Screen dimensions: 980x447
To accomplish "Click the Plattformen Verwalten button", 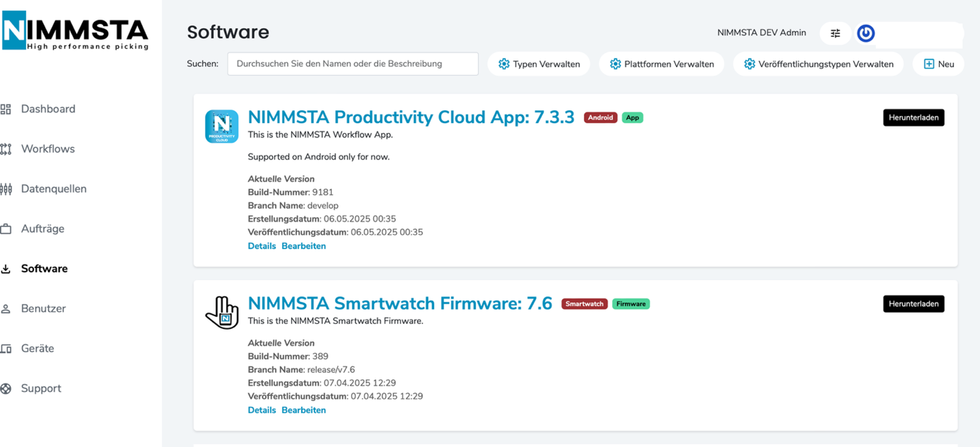I will coord(661,64).
